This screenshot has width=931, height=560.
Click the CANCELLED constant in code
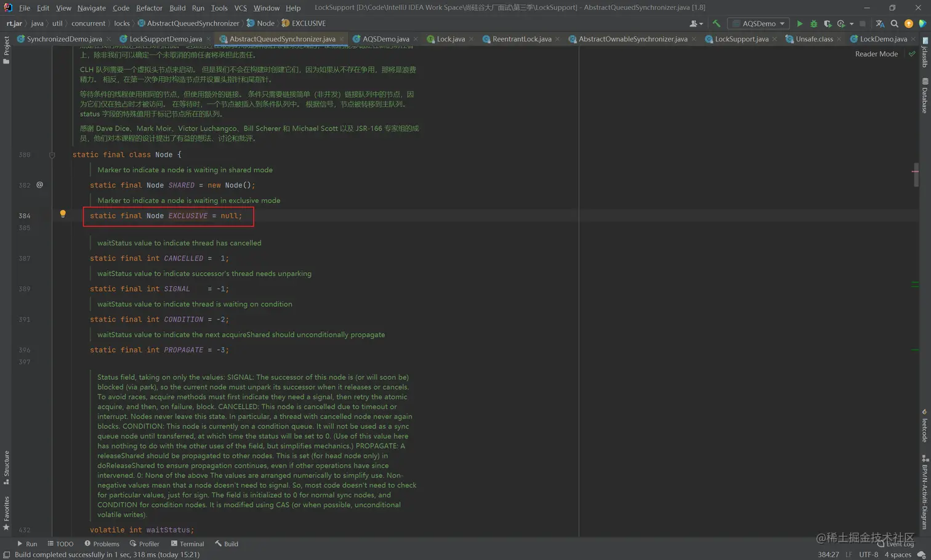tap(183, 258)
